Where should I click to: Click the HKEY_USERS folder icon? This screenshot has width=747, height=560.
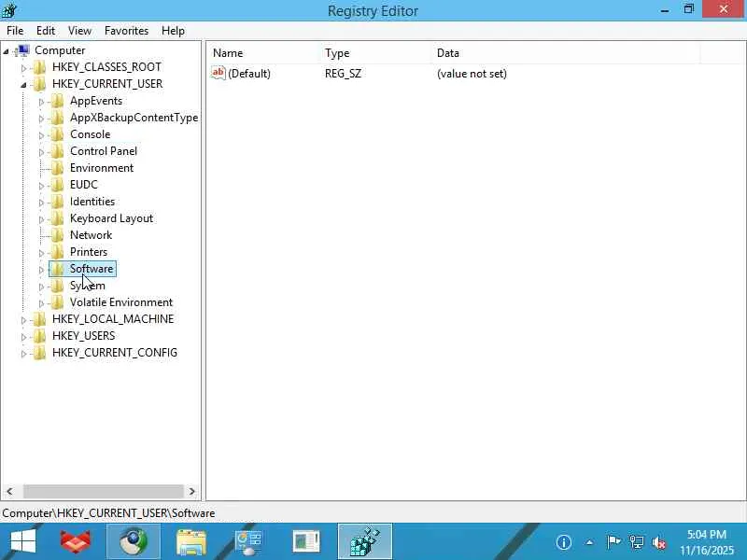tap(39, 336)
